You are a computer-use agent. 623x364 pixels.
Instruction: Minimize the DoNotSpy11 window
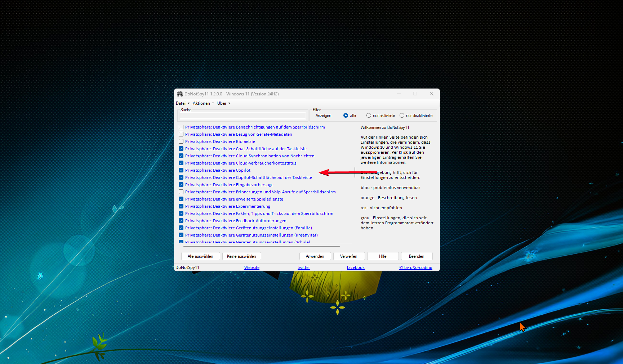[399, 94]
